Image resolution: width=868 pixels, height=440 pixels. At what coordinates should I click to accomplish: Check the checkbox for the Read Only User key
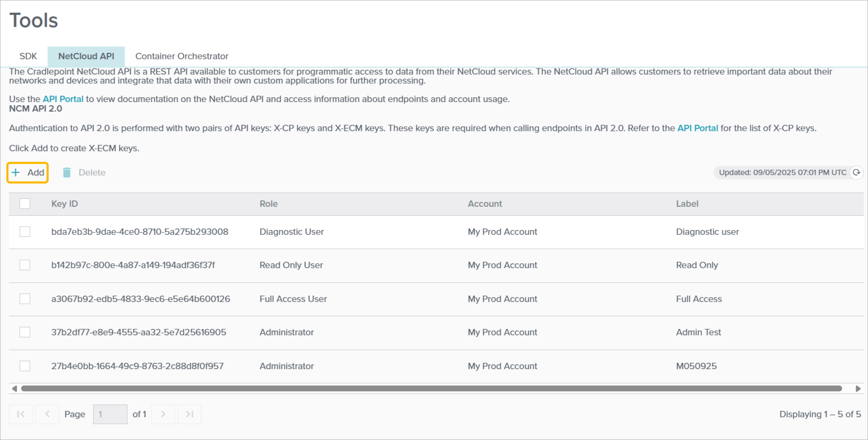tap(25, 265)
